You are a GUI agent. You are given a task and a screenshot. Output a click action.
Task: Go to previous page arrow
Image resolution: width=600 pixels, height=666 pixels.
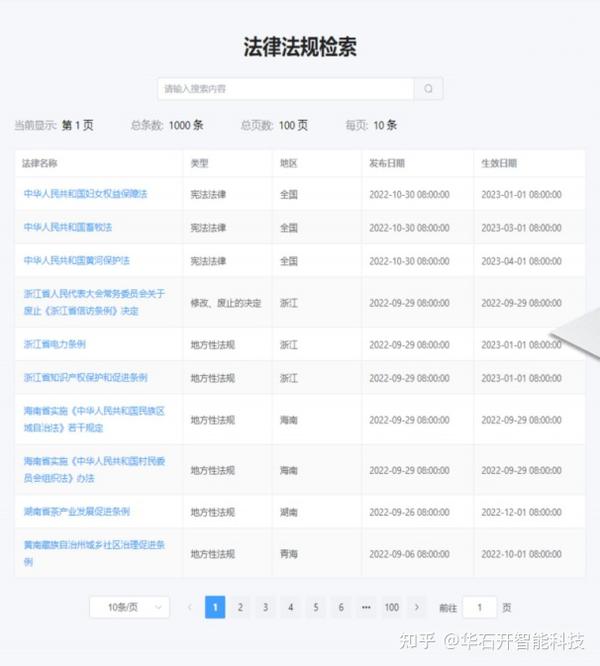[190, 607]
